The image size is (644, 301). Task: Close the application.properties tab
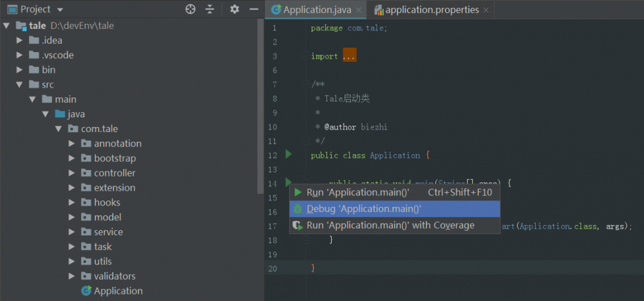coord(486,10)
